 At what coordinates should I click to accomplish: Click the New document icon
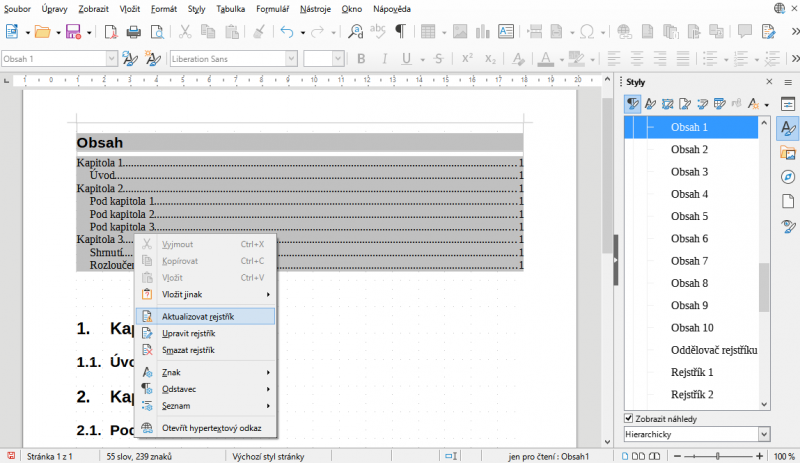(x=12, y=32)
